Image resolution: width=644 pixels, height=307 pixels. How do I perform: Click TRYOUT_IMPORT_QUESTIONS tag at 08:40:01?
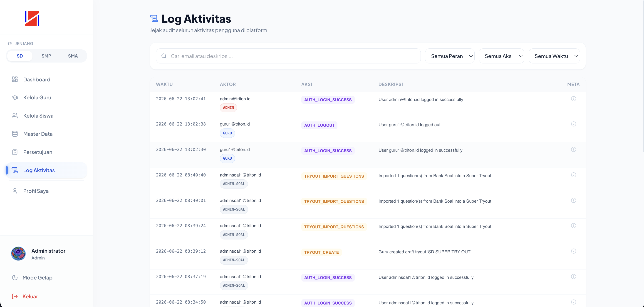tap(334, 201)
